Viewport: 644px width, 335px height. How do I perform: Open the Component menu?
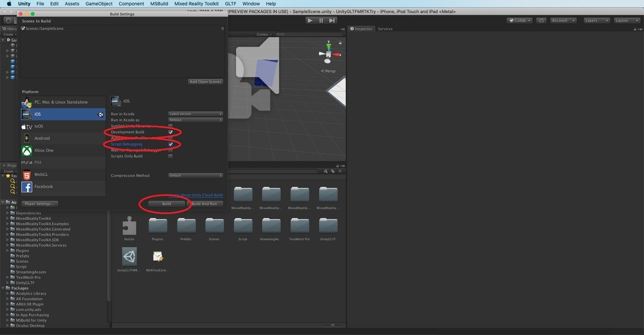coord(131,4)
